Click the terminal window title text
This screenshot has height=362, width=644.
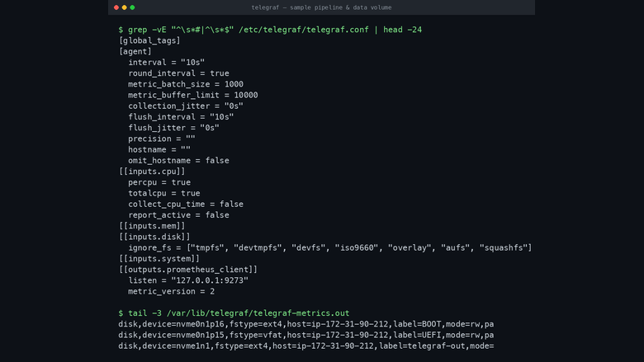[321, 7]
